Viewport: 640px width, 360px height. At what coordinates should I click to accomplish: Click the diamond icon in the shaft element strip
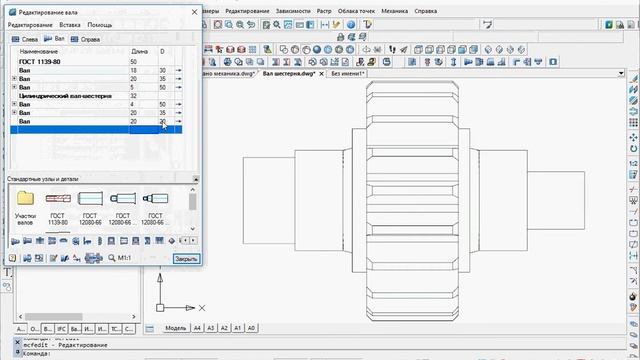point(171,241)
